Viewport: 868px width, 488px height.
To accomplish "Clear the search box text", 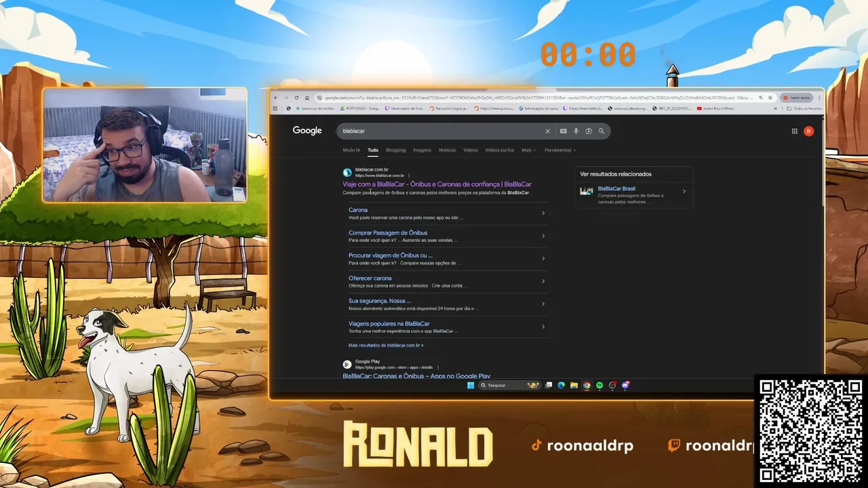I will coord(548,131).
